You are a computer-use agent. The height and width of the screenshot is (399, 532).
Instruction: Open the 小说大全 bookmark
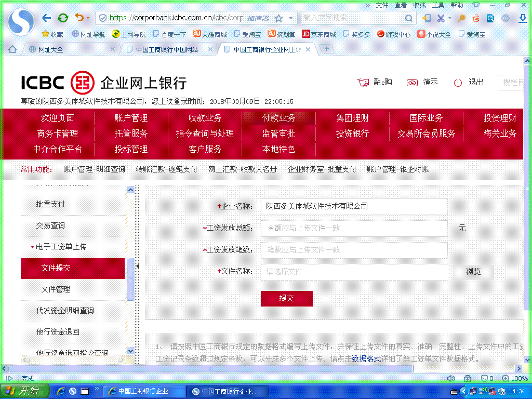(435, 34)
